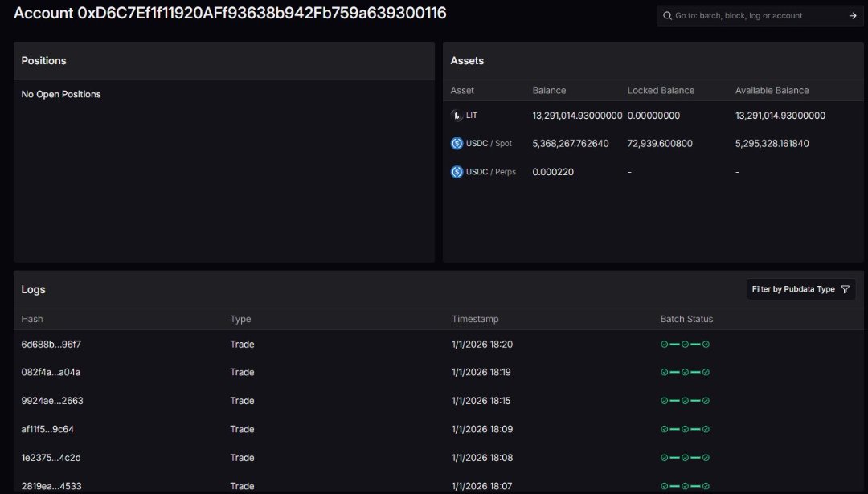868x494 pixels.
Task: Click LIT balance 13,291,014.93000000 in Balance column
Action: [x=577, y=116]
